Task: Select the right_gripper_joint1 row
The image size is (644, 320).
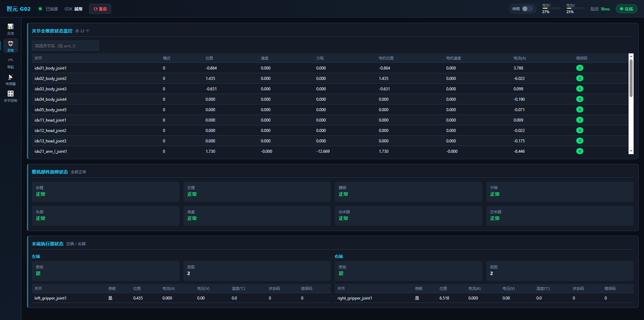Action: tap(484, 298)
